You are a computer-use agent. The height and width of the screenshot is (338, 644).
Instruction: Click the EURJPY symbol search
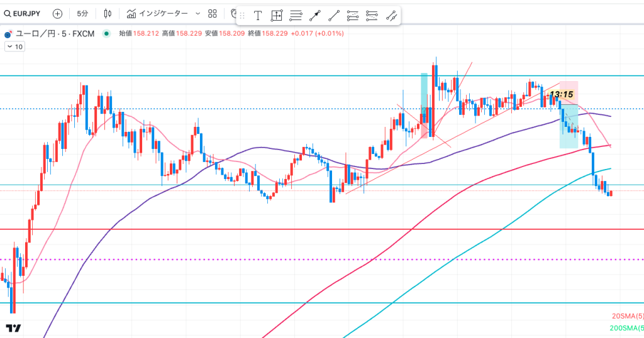click(x=25, y=13)
